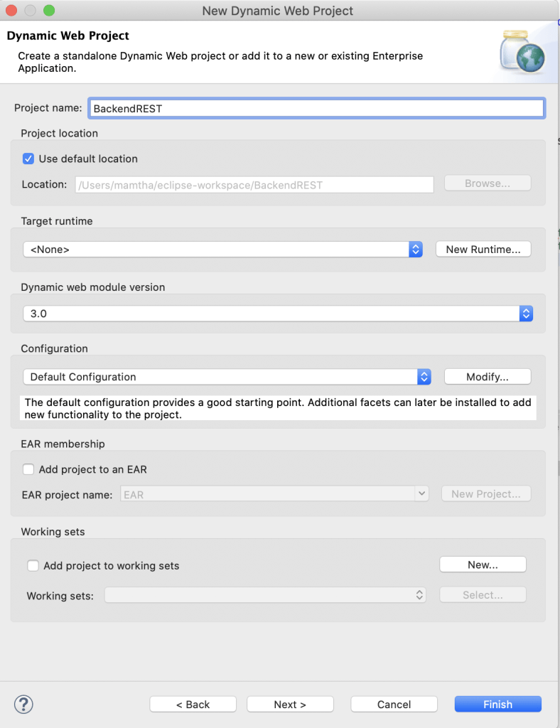Click the help question mark icon
This screenshot has width=560, height=728.
coord(23,704)
